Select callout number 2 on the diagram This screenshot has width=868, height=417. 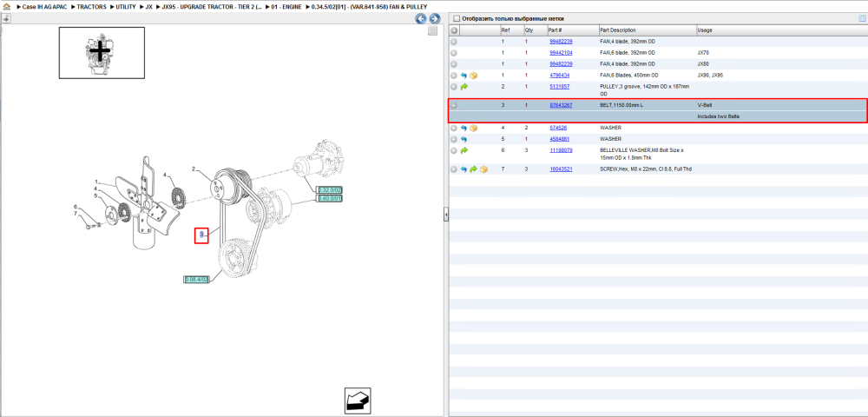[194, 169]
